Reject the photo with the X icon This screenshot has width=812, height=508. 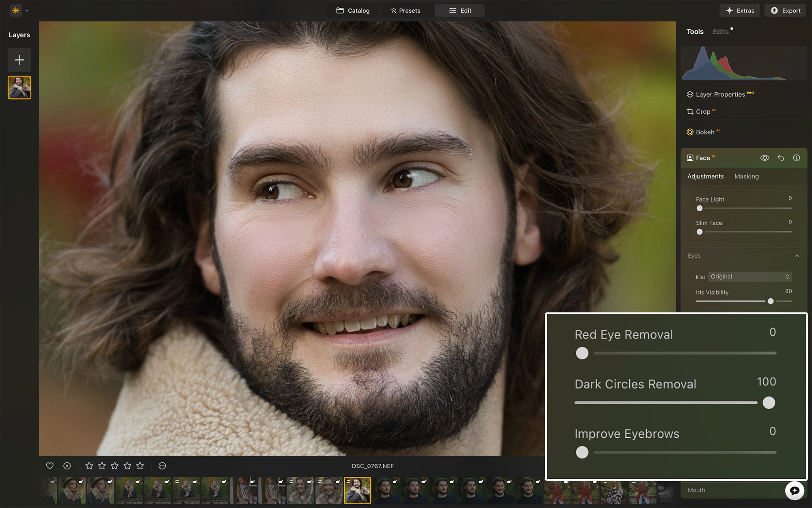pos(66,466)
